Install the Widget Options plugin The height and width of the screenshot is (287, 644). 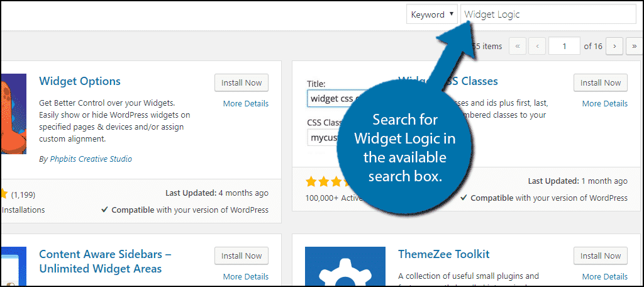coord(241,82)
